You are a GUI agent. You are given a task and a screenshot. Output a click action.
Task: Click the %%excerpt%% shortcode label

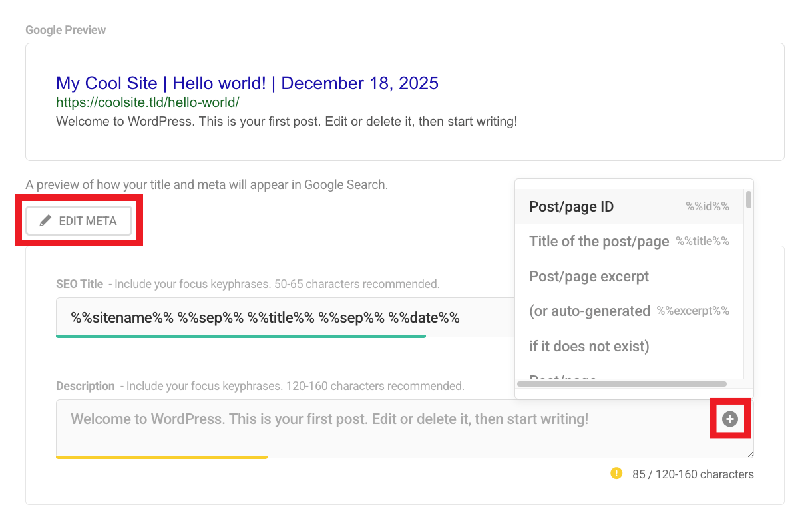point(693,311)
